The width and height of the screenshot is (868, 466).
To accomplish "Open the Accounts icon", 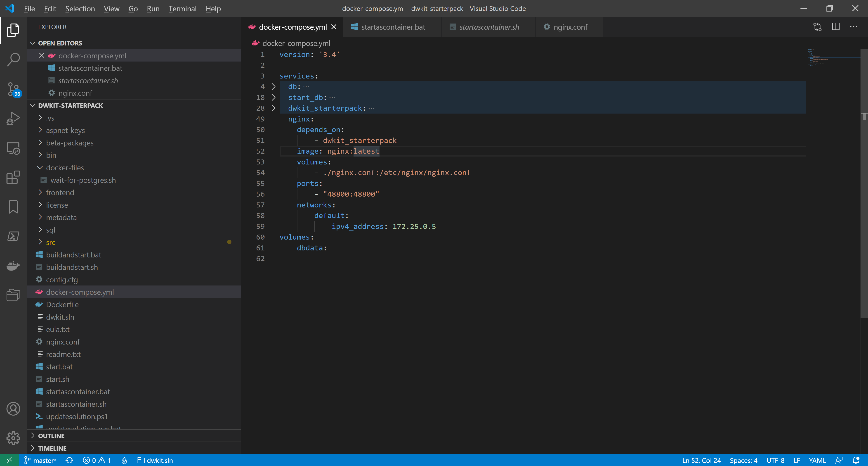I will 13,409.
